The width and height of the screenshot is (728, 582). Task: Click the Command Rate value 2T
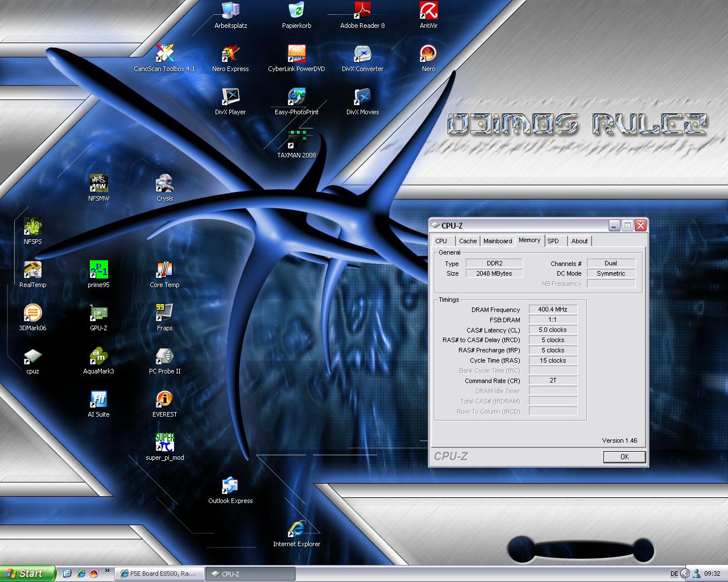553,380
